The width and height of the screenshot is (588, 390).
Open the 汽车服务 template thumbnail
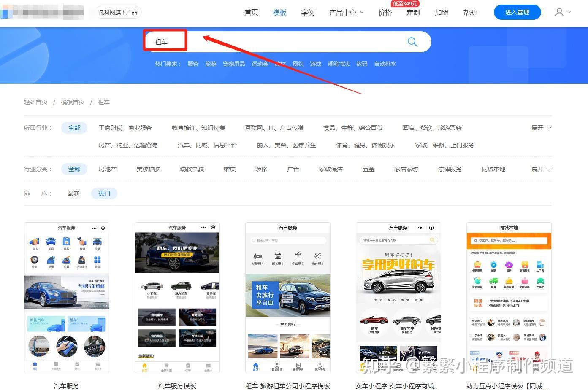coord(67,298)
